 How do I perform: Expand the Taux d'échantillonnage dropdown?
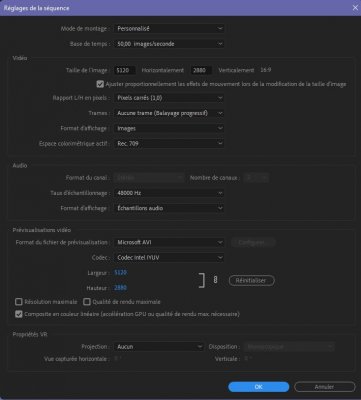pyautogui.click(x=169, y=193)
